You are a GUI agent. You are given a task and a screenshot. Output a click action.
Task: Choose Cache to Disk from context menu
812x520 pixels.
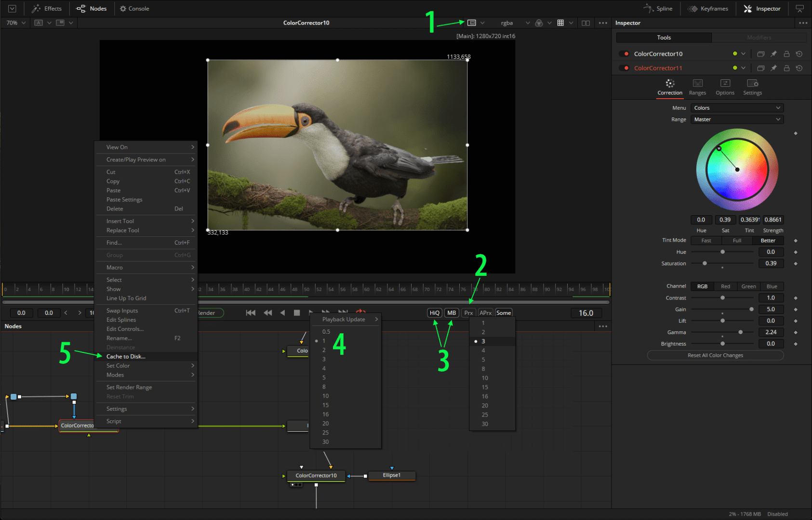point(126,356)
